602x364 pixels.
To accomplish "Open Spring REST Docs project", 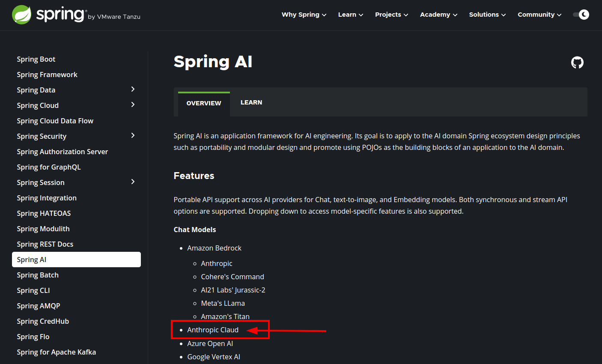I will [45, 244].
